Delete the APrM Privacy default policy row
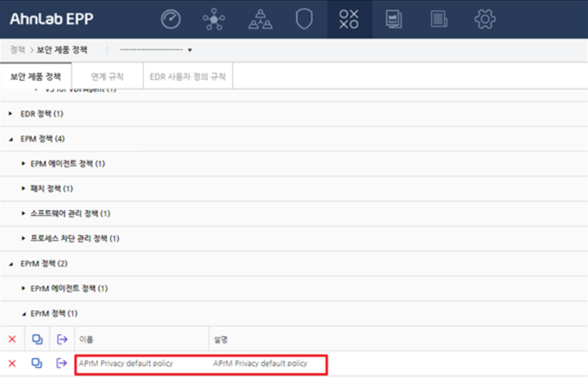 [12, 363]
